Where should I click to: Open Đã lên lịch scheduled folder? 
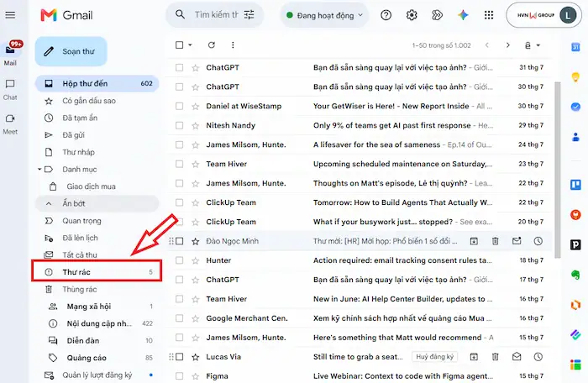tap(97, 238)
